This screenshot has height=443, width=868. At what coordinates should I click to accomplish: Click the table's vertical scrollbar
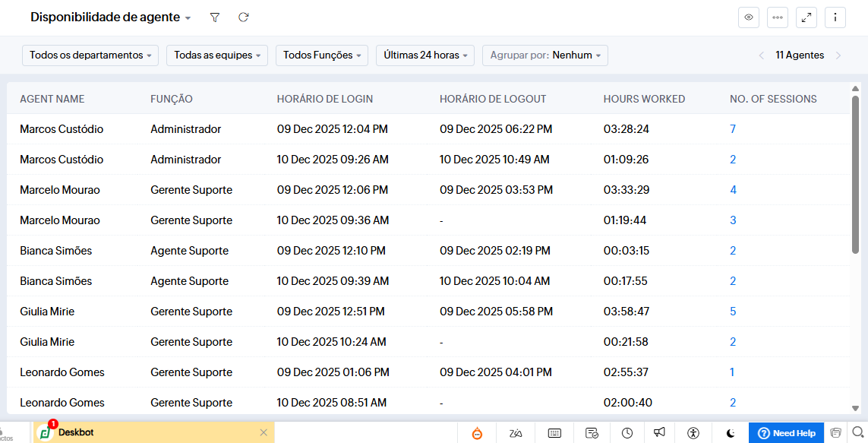855,175
